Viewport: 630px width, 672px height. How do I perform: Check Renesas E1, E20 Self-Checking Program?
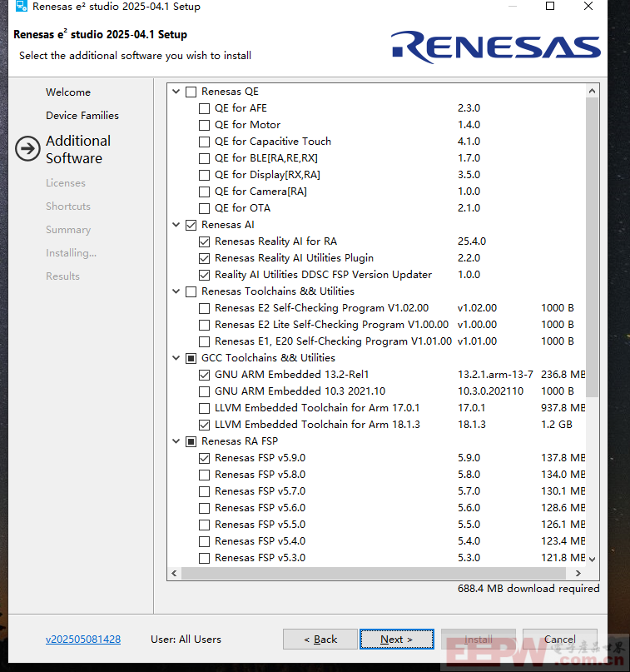point(204,341)
